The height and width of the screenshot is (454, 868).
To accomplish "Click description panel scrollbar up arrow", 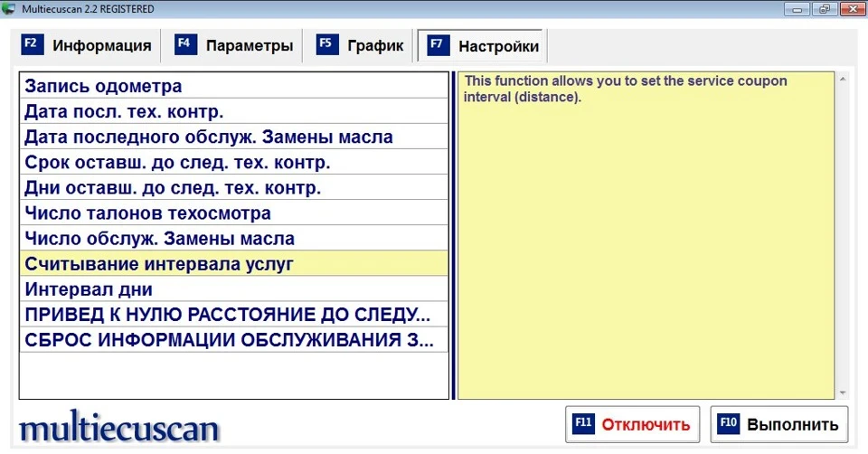I will (843, 80).
